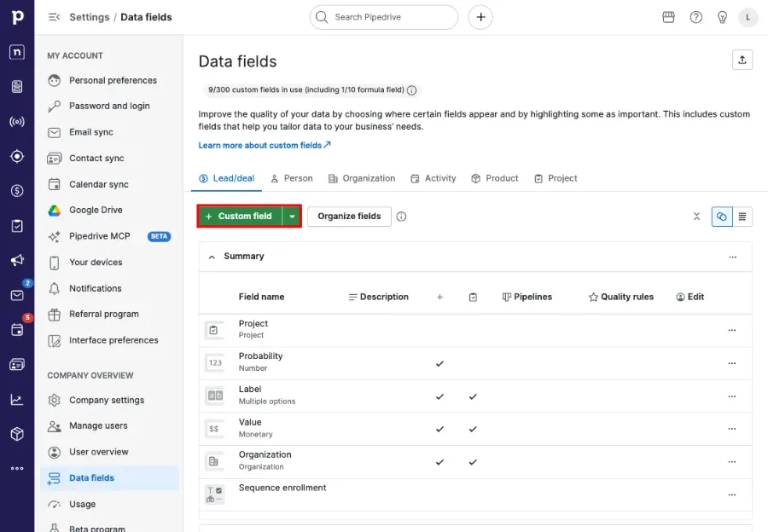Click info icon next to Organize fields
768x532 pixels.
click(x=401, y=217)
